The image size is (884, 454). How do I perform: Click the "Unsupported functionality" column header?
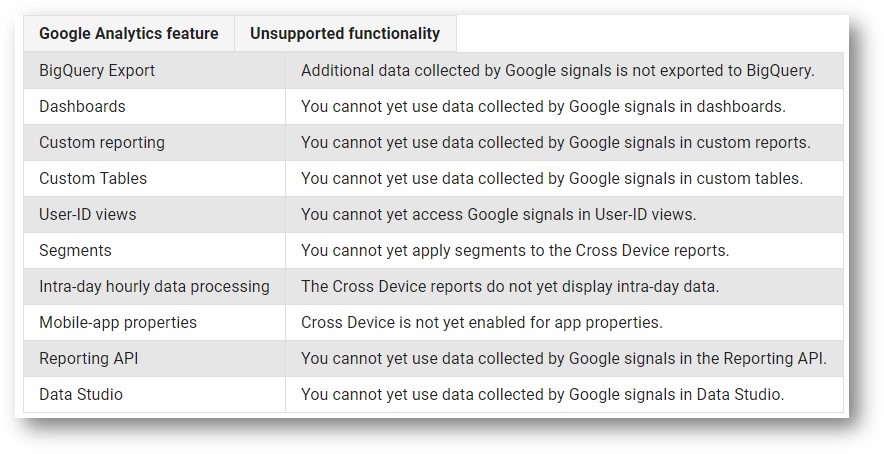[x=345, y=34]
